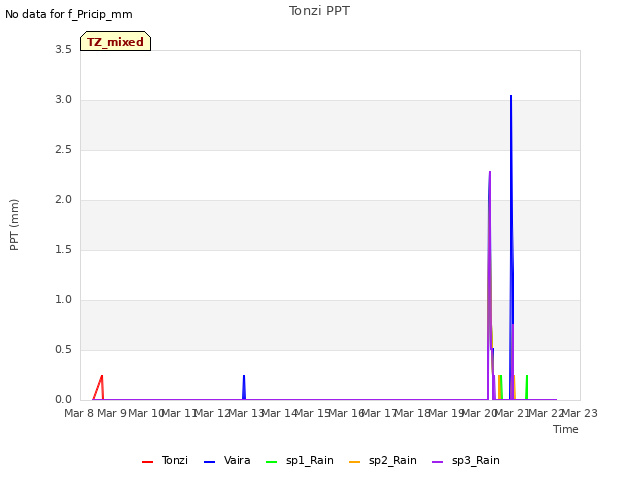Click the Mar 8 x-axis tick label
640x480 pixels.
(x=79, y=413)
